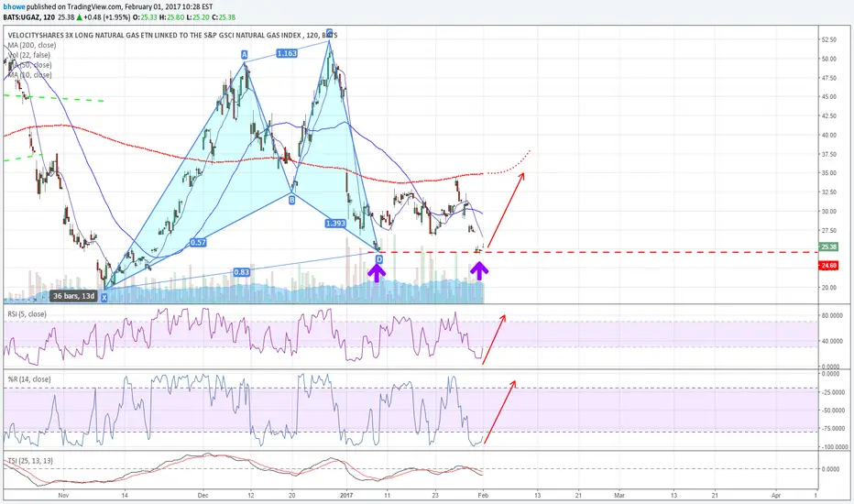The image size is (854, 504).
Task: Select pattern point B marker
Action: (x=292, y=200)
